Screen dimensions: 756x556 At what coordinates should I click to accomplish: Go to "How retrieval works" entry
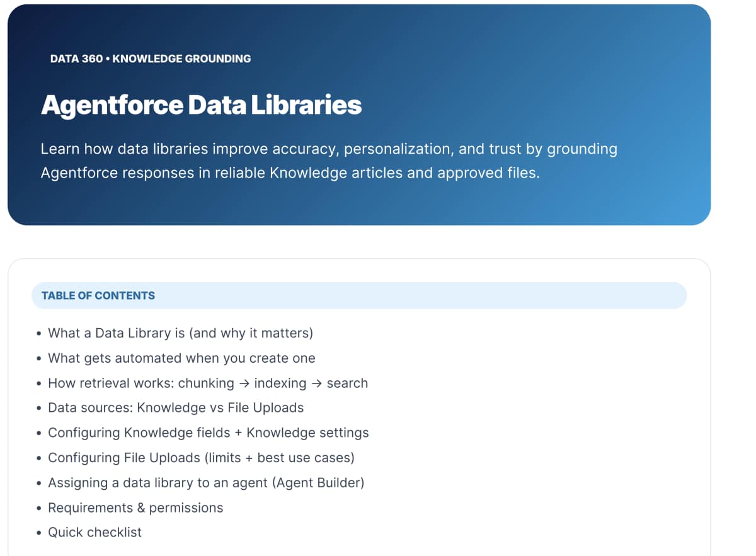tap(208, 383)
